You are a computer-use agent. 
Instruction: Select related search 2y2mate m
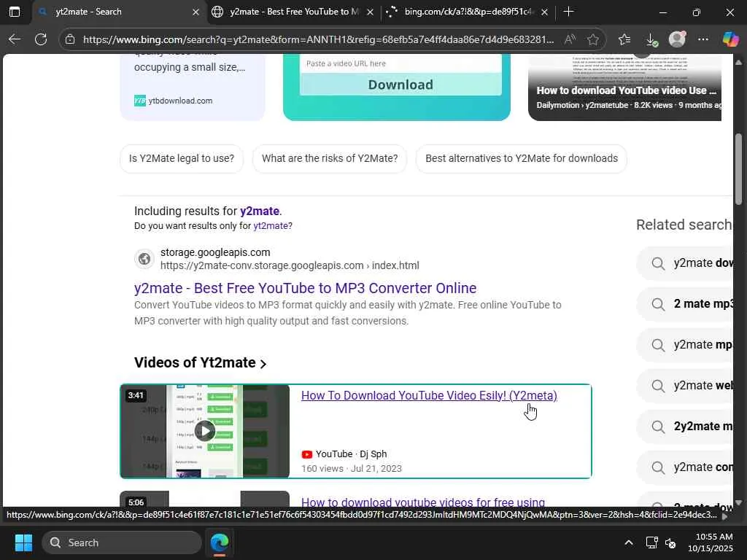click(686, 427)
